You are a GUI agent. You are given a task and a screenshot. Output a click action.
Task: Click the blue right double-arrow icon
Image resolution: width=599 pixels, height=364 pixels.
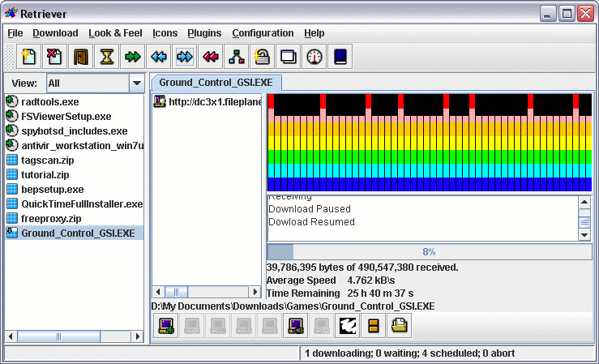click(x=185, y=57)
